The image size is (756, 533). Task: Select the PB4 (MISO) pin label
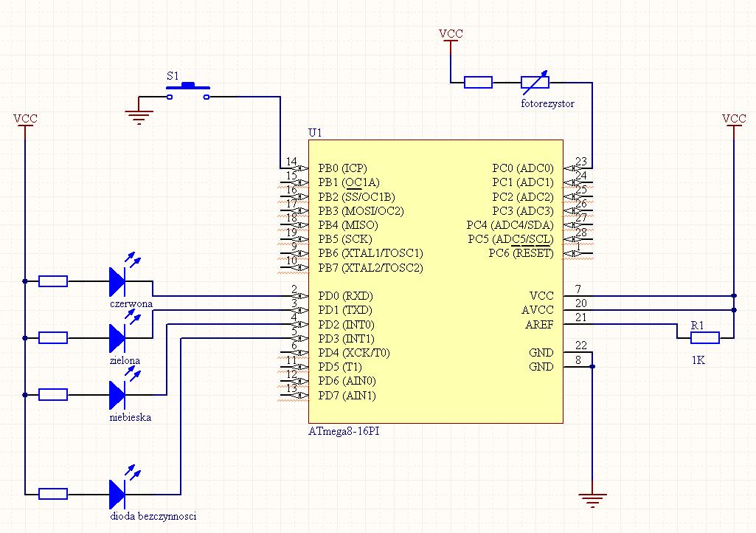347,225
